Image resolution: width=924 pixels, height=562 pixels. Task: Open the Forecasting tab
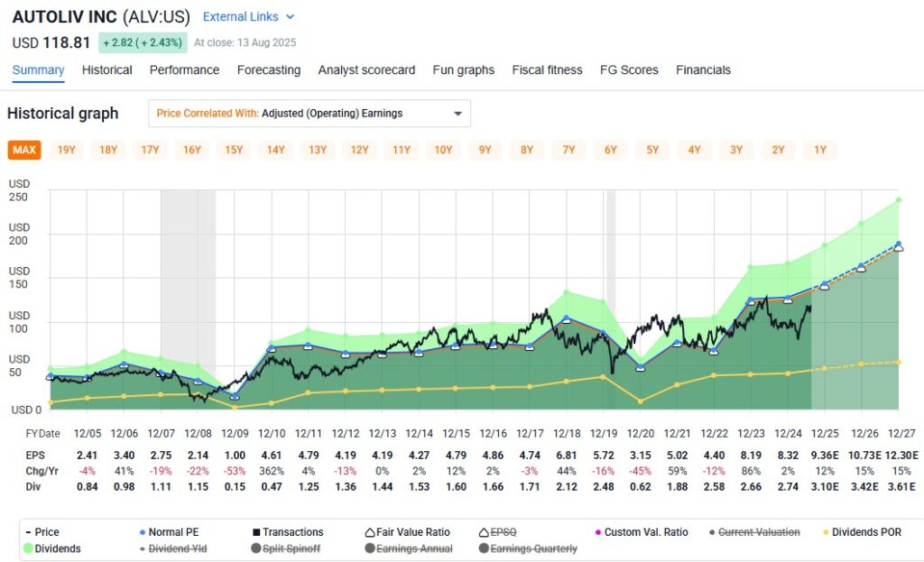point(269,69)
